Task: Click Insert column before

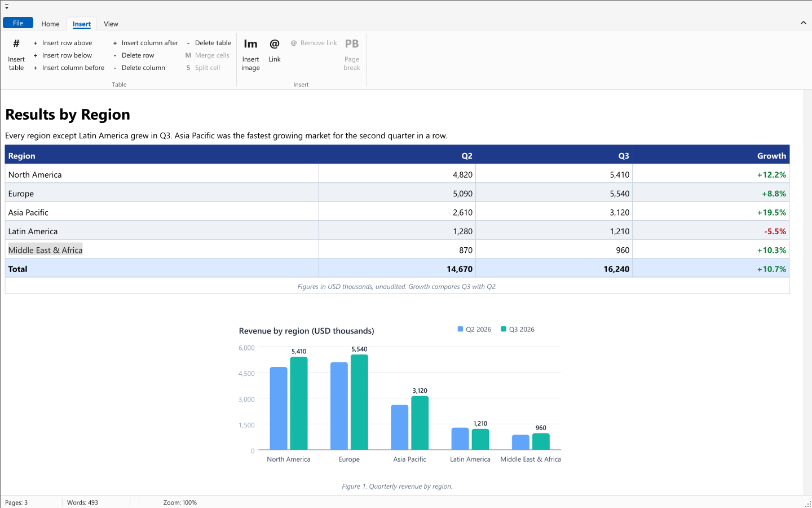Action: point(69,68)
